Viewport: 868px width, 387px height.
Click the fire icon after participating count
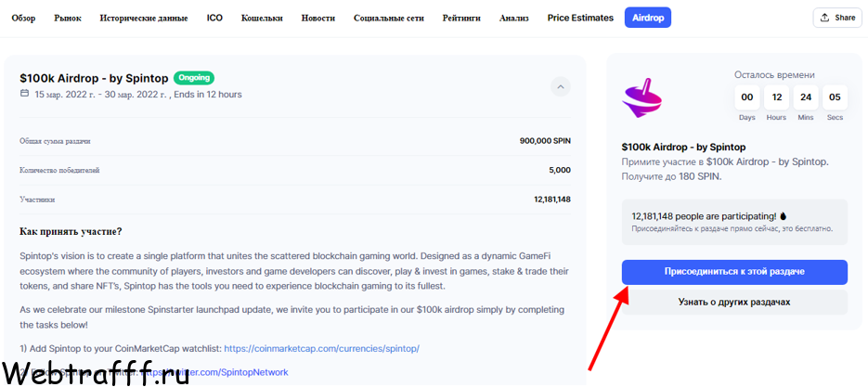point(783,216)
